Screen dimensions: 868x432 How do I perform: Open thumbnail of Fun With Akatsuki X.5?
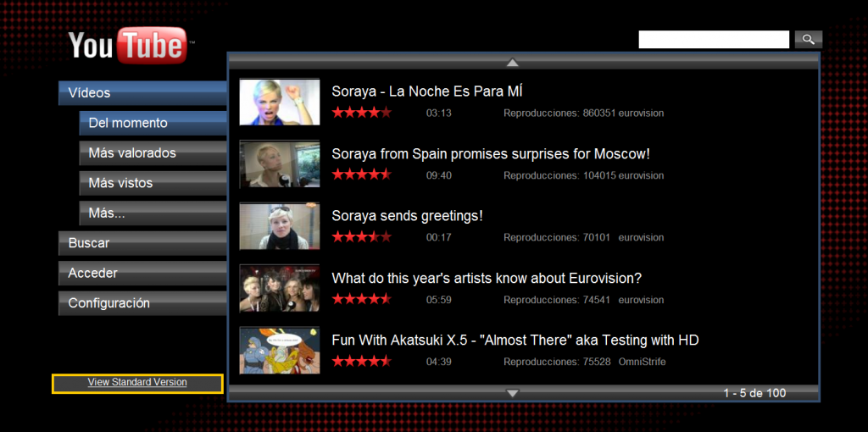point(280,351)
